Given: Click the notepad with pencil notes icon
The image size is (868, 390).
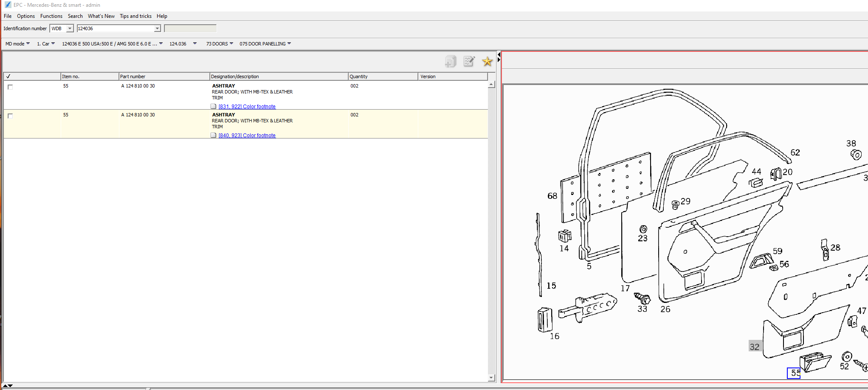Looking at the screenshot, I should 469,62.
